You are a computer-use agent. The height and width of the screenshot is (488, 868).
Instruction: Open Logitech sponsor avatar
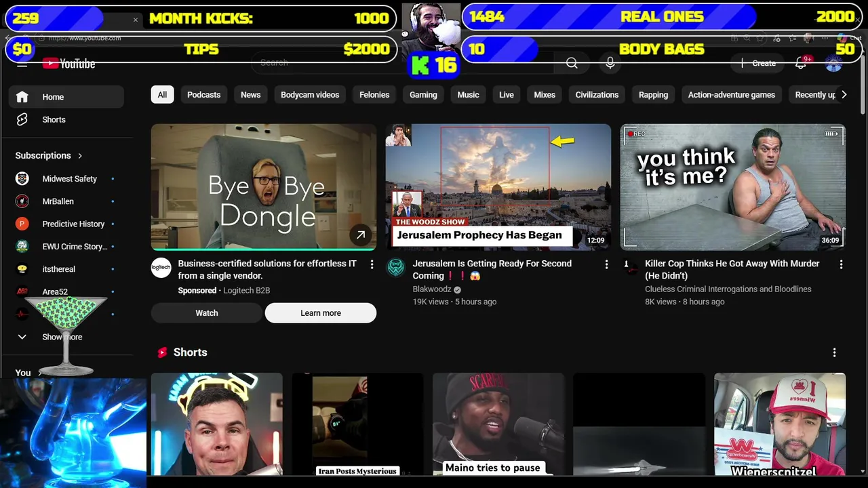(x=161, y=268)
